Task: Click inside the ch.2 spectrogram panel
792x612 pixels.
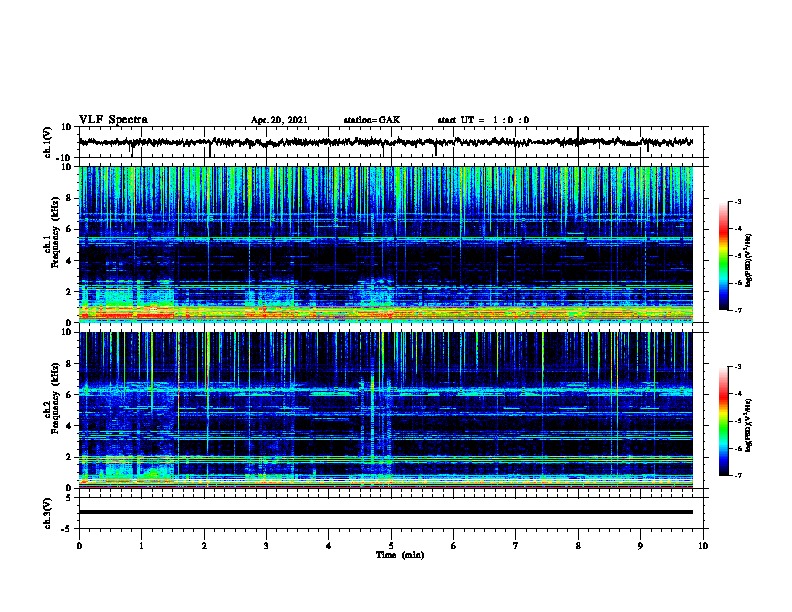Action: [386, 410]
